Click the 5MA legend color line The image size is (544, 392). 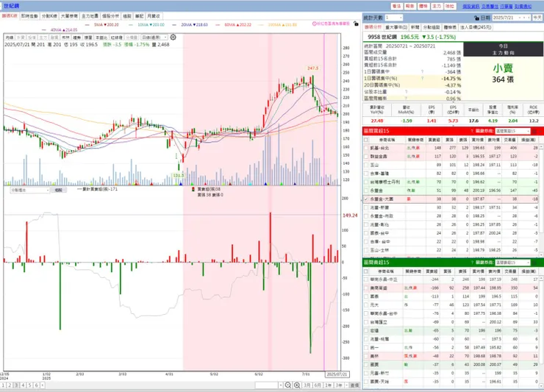(87, 25)
